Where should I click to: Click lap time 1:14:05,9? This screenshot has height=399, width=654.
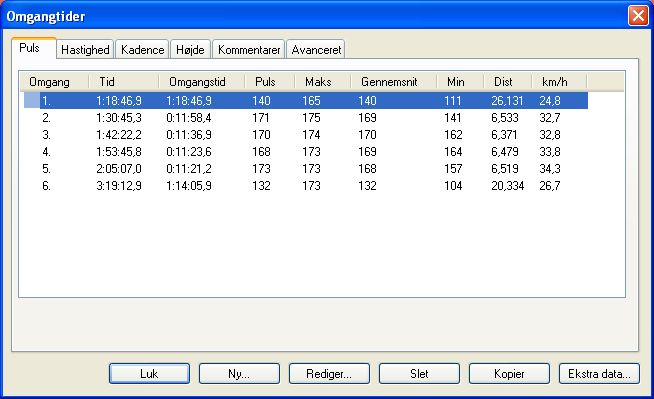[x=189, y=186]
